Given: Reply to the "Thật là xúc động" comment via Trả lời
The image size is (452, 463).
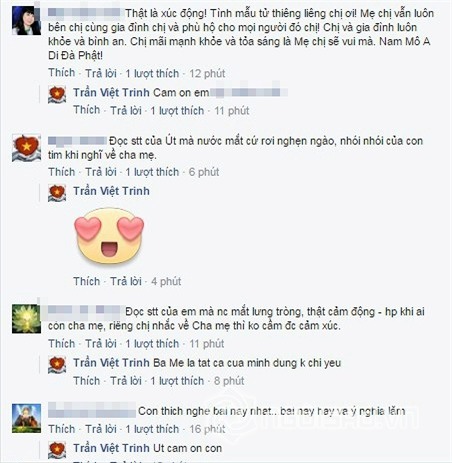Looking at the screenshot, I should (101, 73).
